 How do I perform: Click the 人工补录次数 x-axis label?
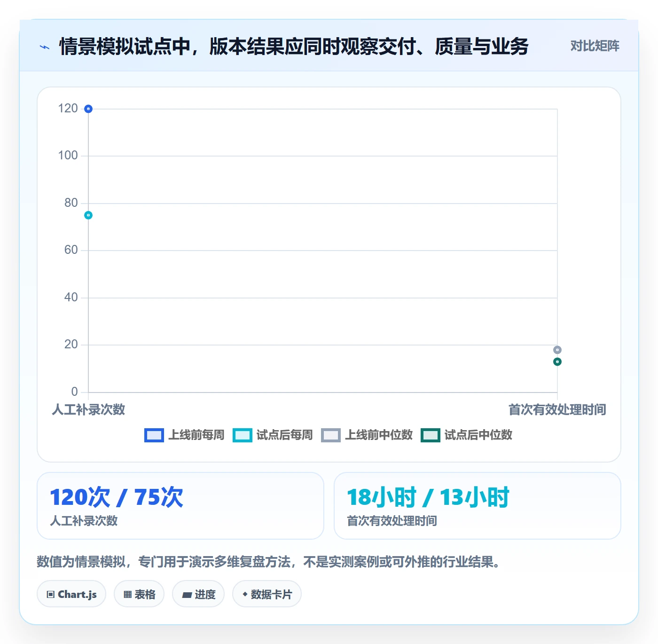pos(88,410)
